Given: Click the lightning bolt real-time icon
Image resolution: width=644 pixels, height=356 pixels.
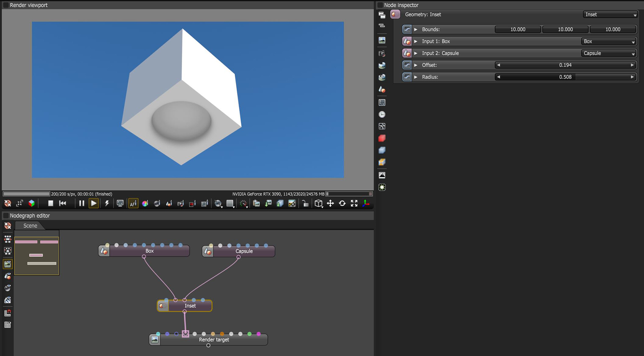Looking at the screenshot, I should [x=107, y=203].
